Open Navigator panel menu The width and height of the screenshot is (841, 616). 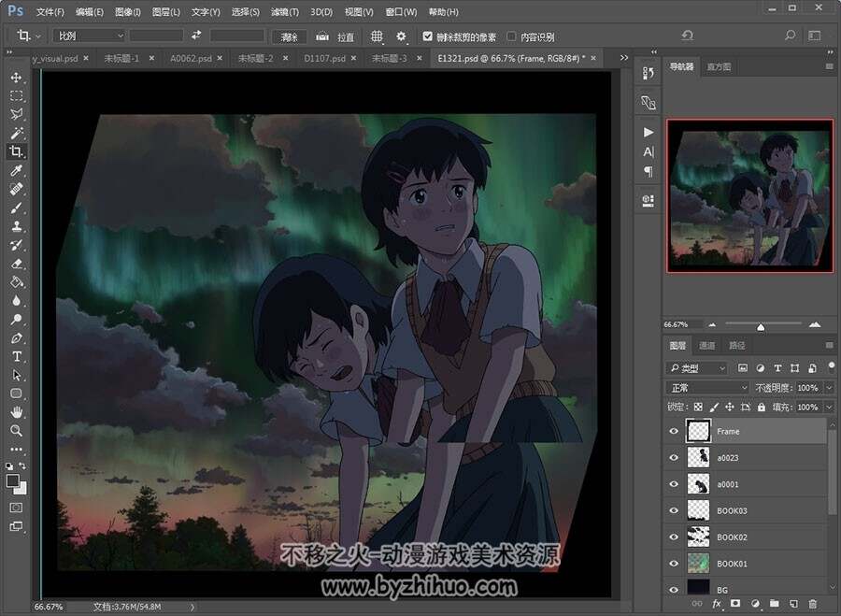829,66
